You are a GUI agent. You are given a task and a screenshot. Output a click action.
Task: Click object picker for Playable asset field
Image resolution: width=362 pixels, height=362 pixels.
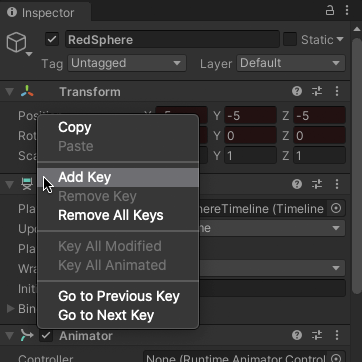[x=336, y=209]
